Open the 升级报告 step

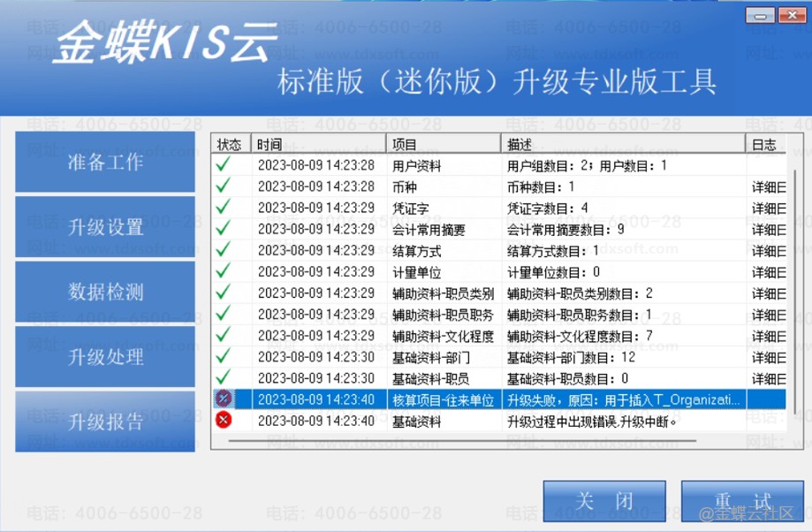[x=105, y=422]
